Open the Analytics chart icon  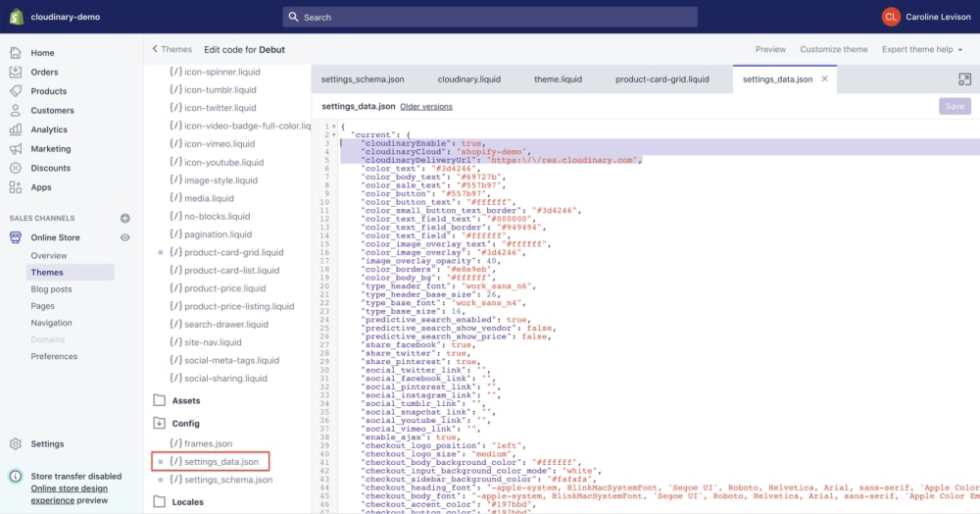(x=16, y=129)
